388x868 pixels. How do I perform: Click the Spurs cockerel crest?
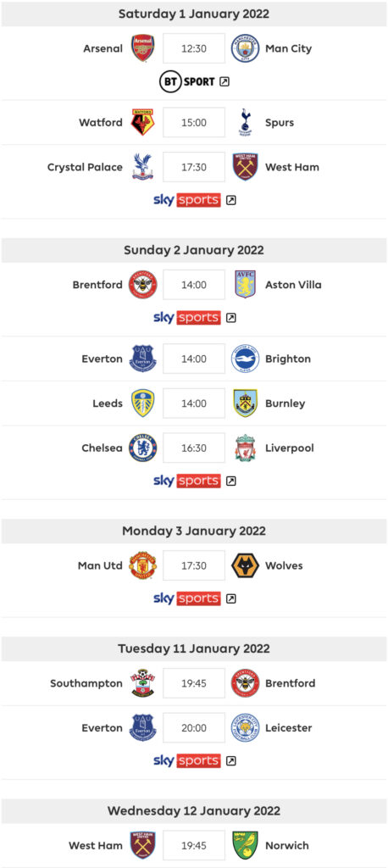(x=245, y=122)
